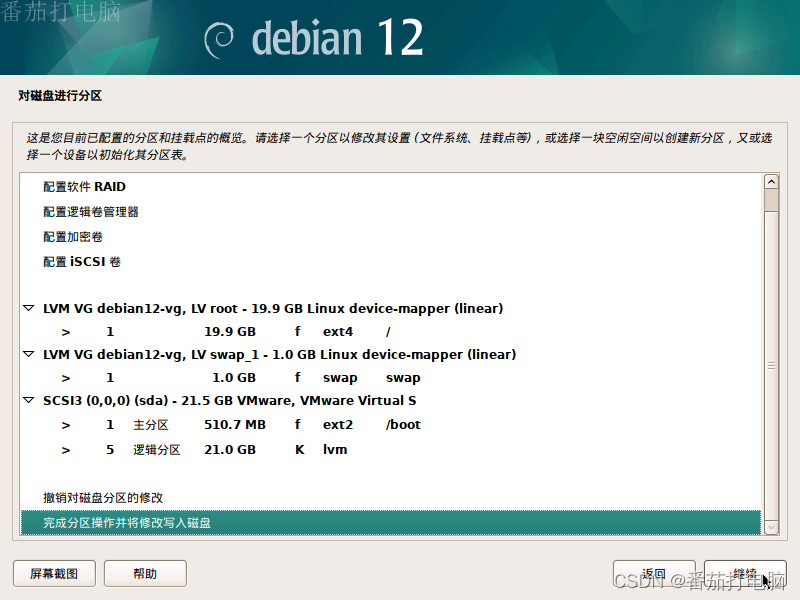Select SCSI3 sda VMware Virtual S row
This screenshot has width=800, height=600.
391,401
